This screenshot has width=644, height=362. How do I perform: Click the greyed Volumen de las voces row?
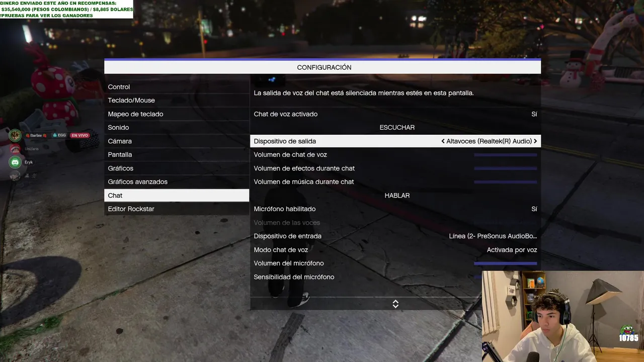(x=395, y=223)
